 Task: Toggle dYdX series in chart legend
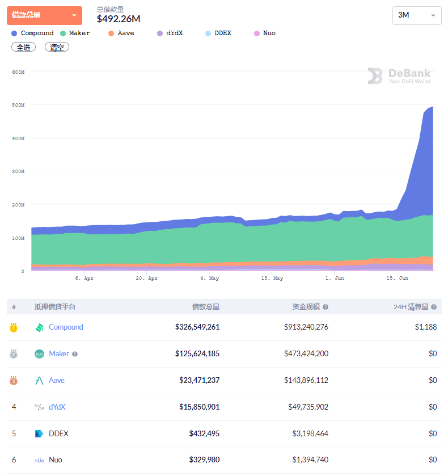(170, 33)
